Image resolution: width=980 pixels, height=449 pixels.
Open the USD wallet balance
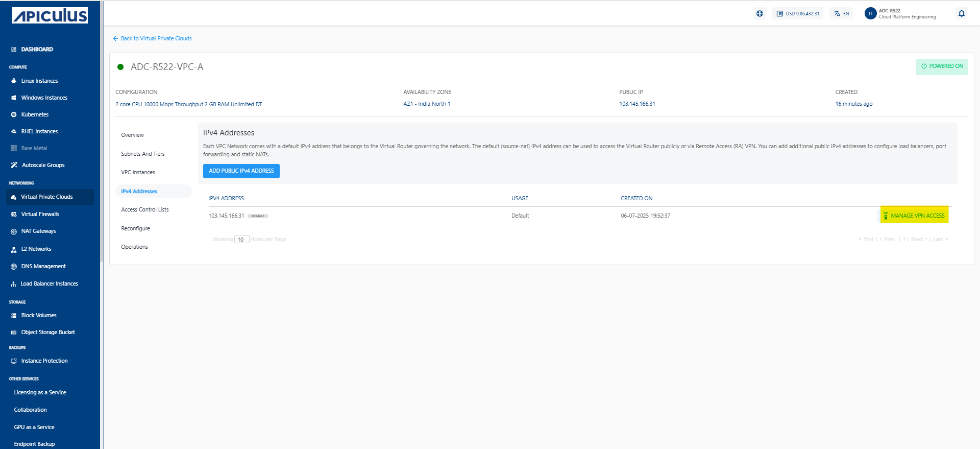pos(798,14)
